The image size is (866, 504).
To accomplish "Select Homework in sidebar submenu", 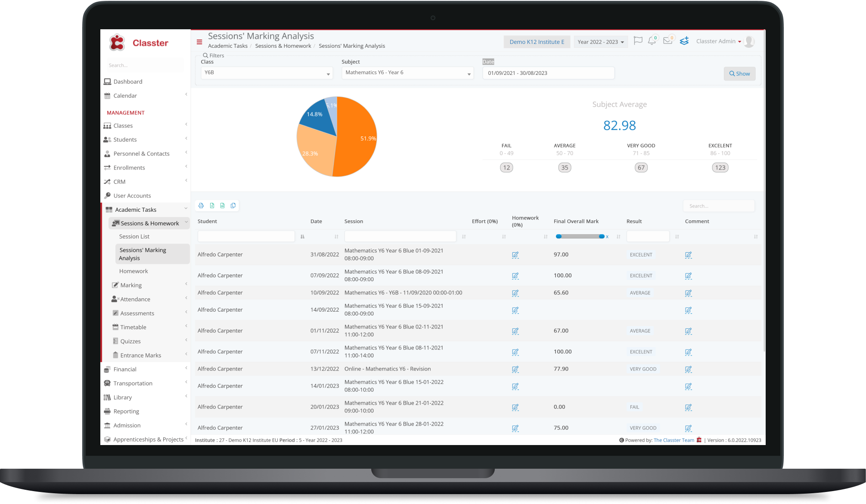I will point(133,271).
